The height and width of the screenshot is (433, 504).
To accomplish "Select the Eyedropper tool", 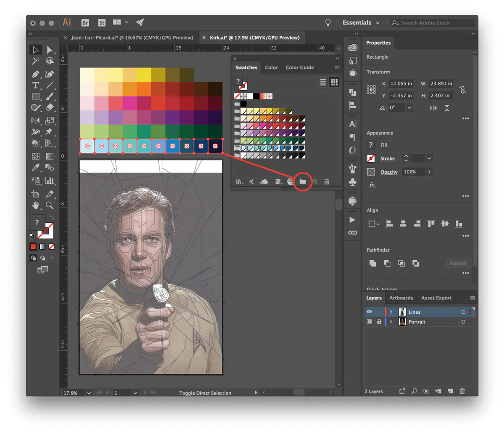I will (x=35, y=167).
